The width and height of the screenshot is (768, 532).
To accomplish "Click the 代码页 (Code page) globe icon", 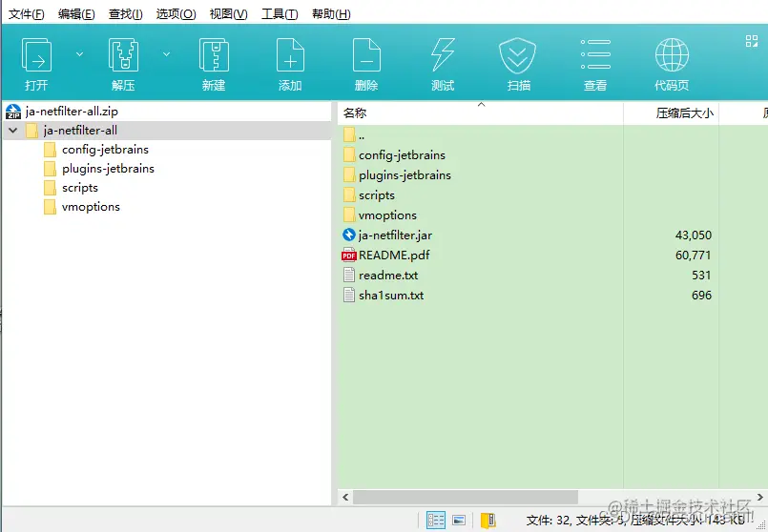I will pyautogui.click(x=672, y=54).
